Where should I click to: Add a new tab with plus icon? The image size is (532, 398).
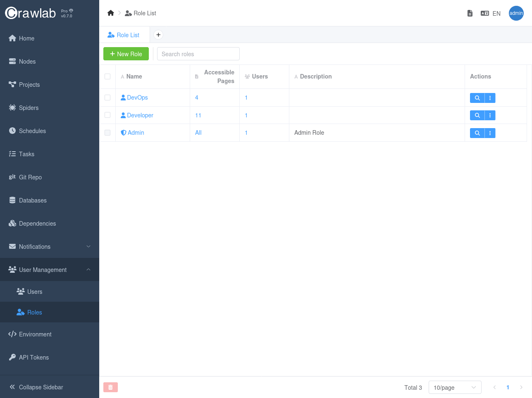[158, 35]
